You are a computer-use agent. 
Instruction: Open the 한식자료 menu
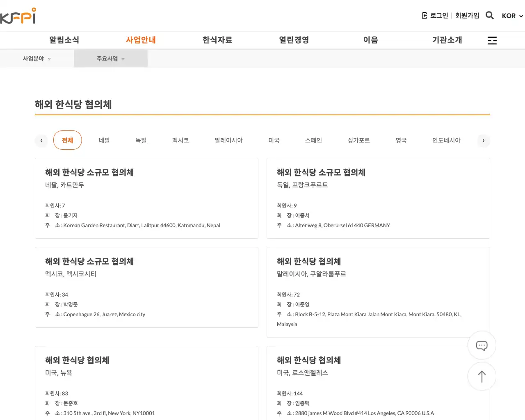pos(217,40)
